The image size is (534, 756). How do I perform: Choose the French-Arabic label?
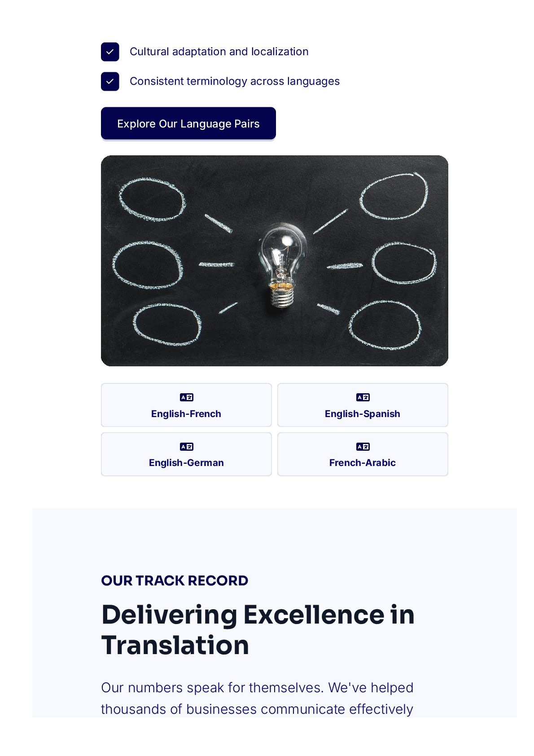362,463
